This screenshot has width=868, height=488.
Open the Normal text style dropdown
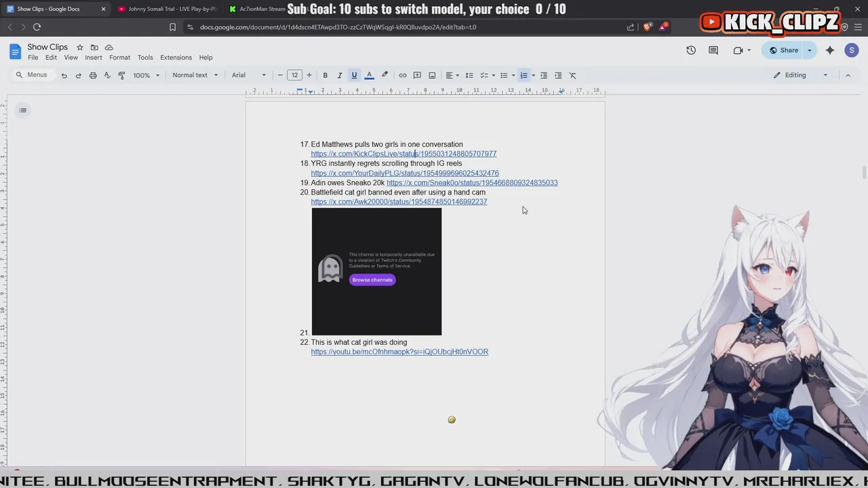(x=195, y=75)
